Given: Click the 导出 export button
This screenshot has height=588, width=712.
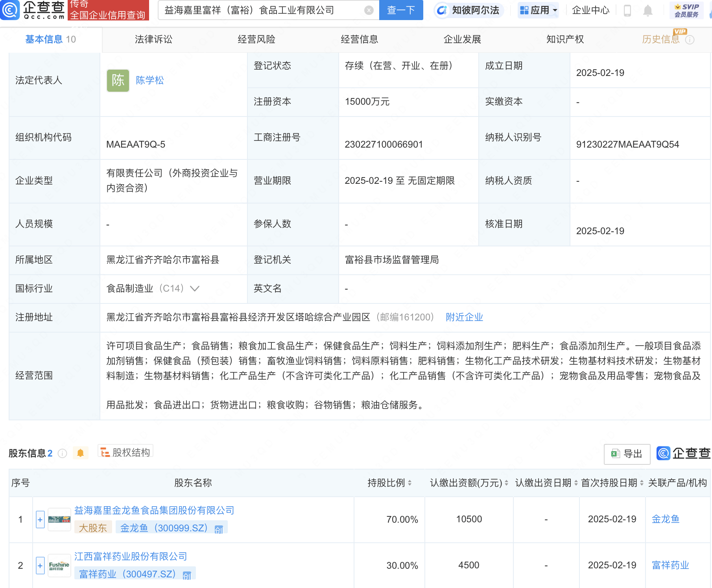Looking at the screenshot, I should [627, 454].
